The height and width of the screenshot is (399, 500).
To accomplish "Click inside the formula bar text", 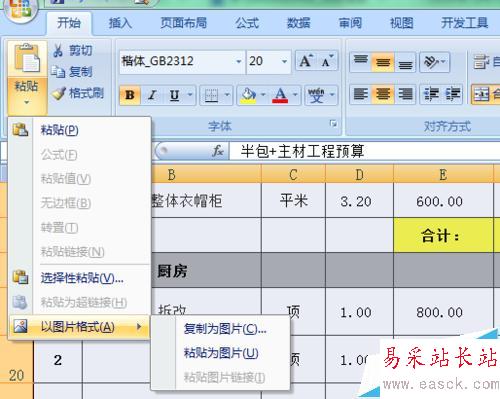I will [302, 151].
